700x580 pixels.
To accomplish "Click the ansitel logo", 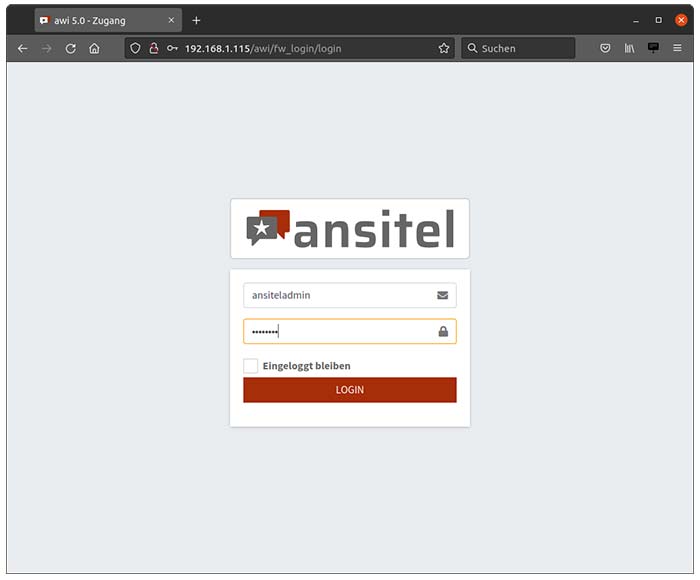I will click(x=350, y=229).
